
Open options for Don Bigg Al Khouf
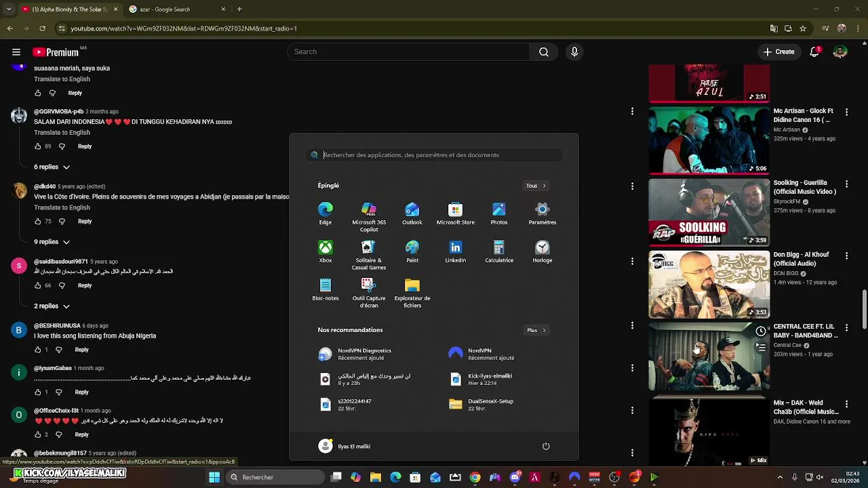coord(846,256)
